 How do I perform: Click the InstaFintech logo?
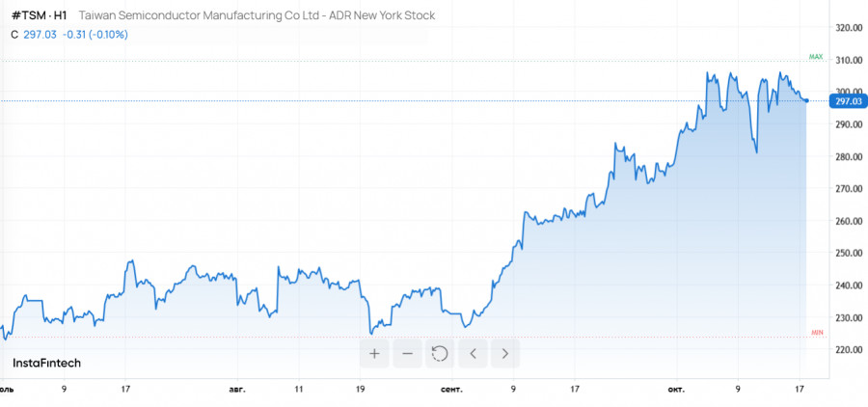46,363
